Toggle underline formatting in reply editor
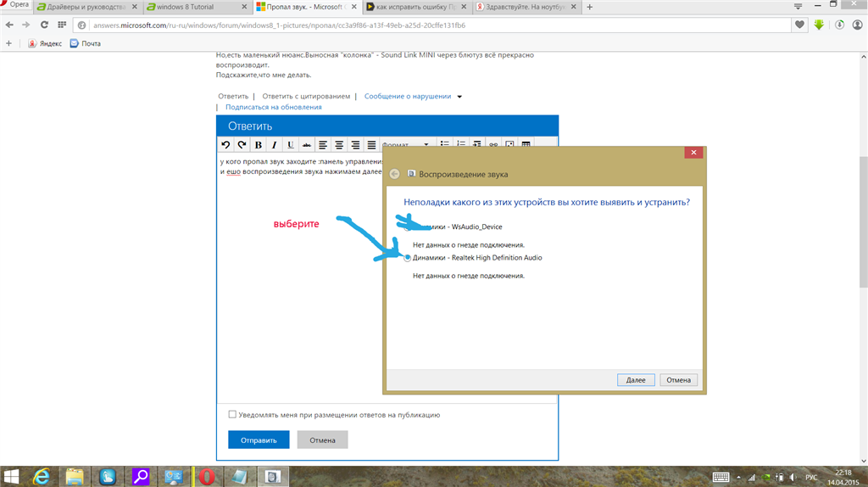This screenshot has width=868, height=487. pyautogui.click(x=290, y=144)
